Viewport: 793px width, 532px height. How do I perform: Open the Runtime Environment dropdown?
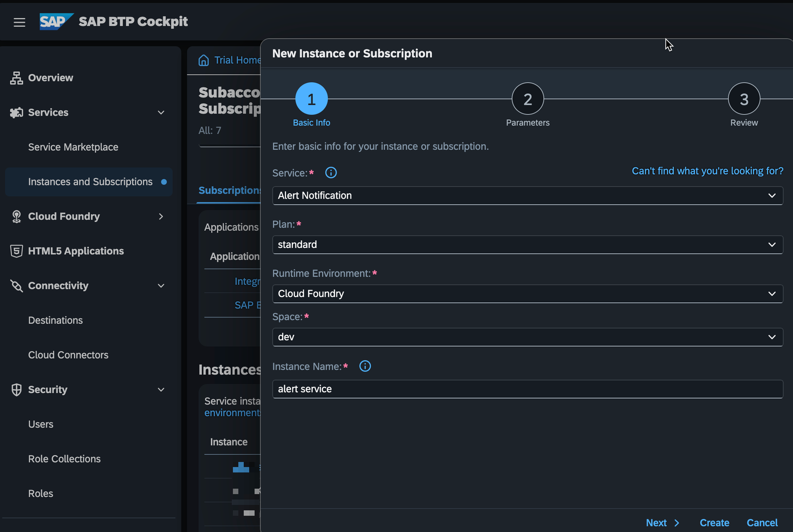[527, 294]
